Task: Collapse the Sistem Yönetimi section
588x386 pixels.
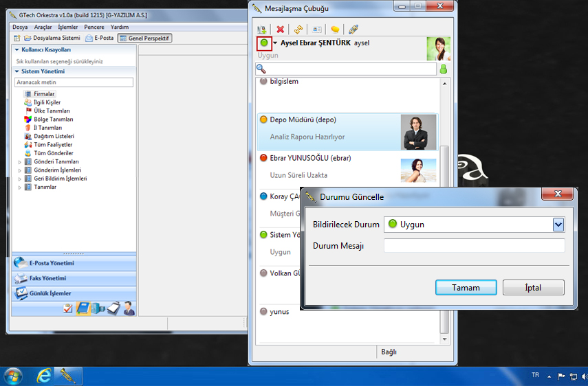Action: (x=16, y=71)
